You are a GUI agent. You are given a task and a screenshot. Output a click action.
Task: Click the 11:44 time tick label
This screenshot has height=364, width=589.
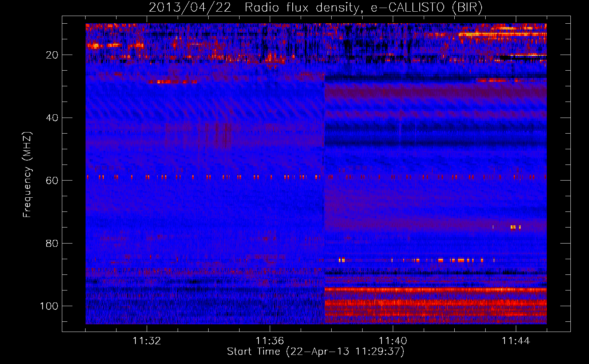pyautogui.click(x=516, y=341)
